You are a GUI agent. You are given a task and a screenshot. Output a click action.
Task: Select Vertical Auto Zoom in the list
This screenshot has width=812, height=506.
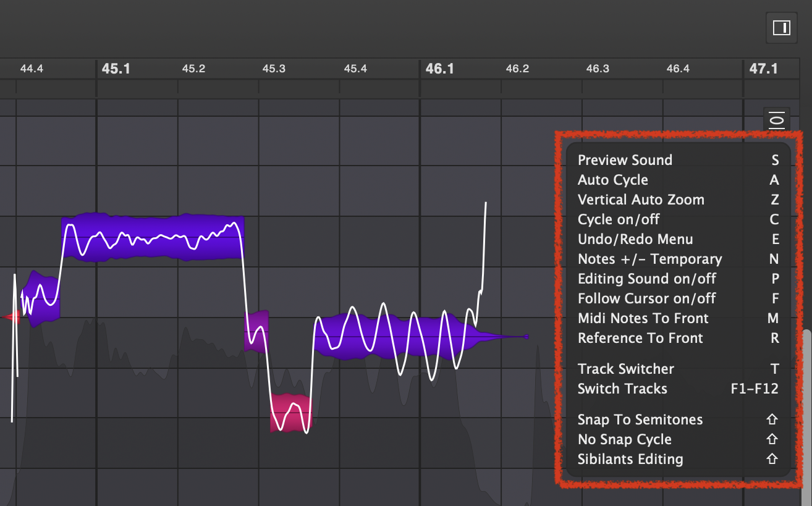pos(641,200)
